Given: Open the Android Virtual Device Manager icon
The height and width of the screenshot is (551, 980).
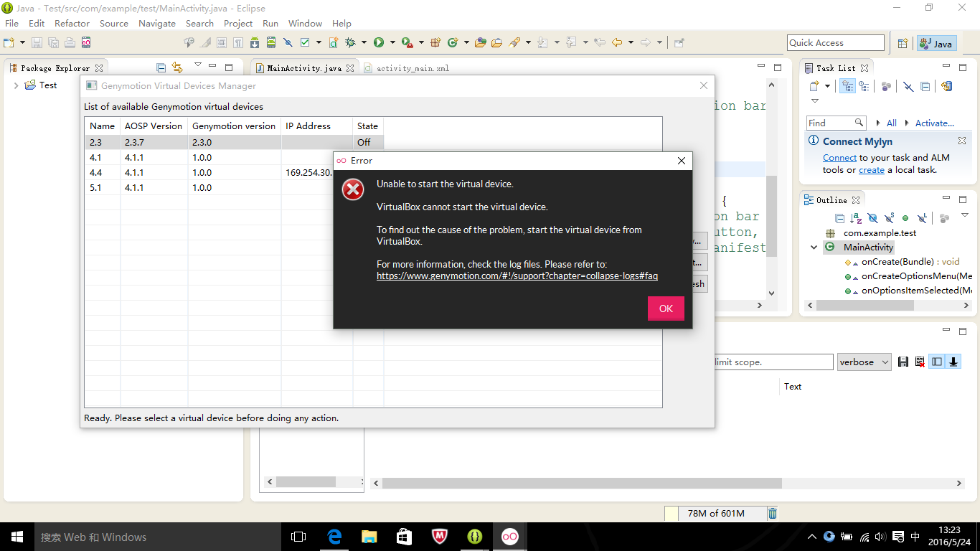Looking at the screenshot, I should coord(271,42).
